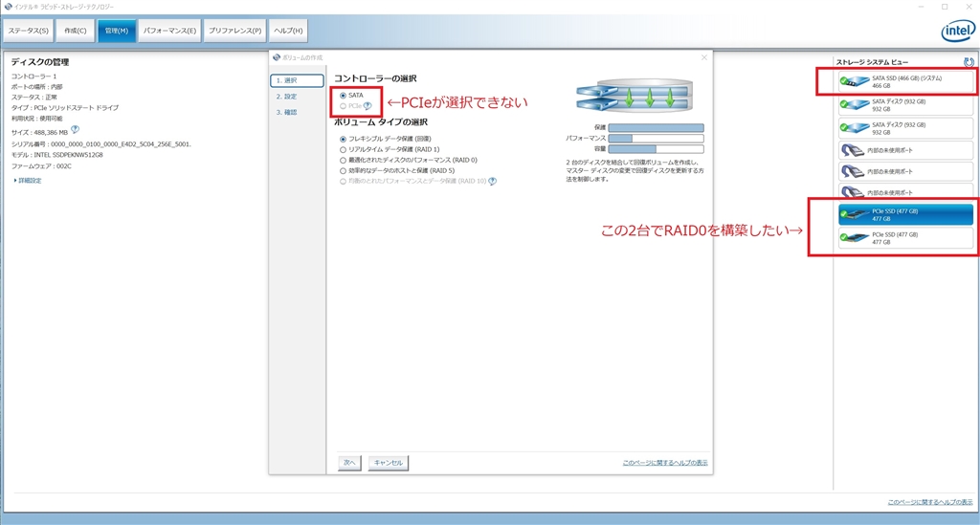Image resolution: width=980 pixels, height=525 pixels.
Task: Go to wizard step 2. 設定
Action: pyautogui.click(x=287, y=97)
